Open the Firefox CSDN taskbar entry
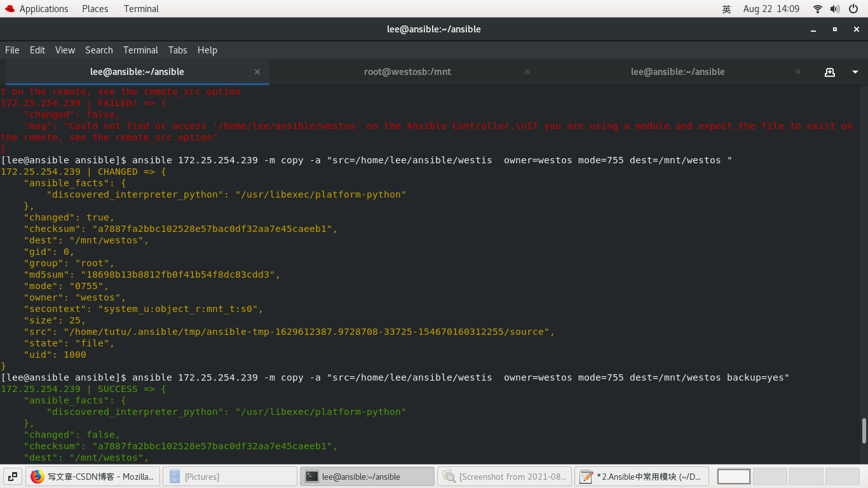This screenshot has width=868, height=488. 93,476
